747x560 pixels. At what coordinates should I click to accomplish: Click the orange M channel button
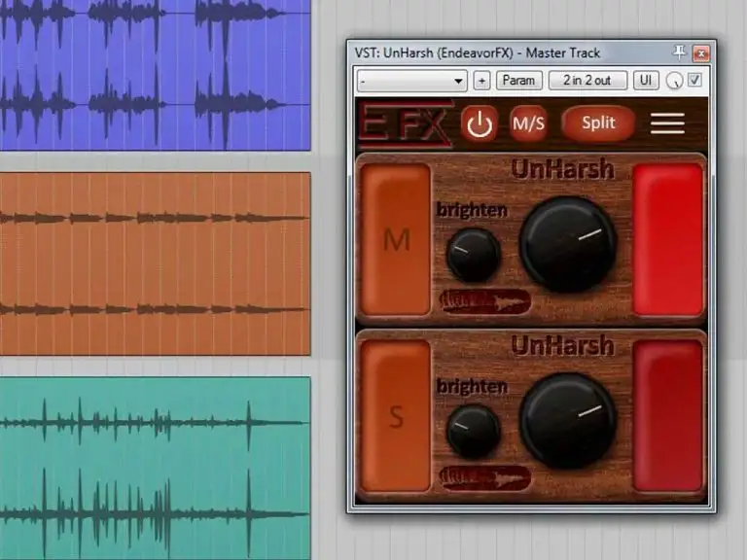tap(396, 239)
